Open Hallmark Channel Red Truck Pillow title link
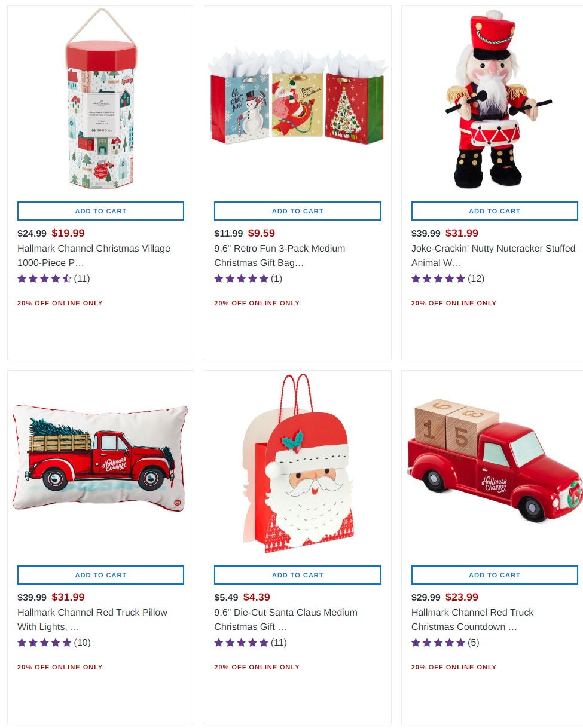583x728 pixels. 93,619
